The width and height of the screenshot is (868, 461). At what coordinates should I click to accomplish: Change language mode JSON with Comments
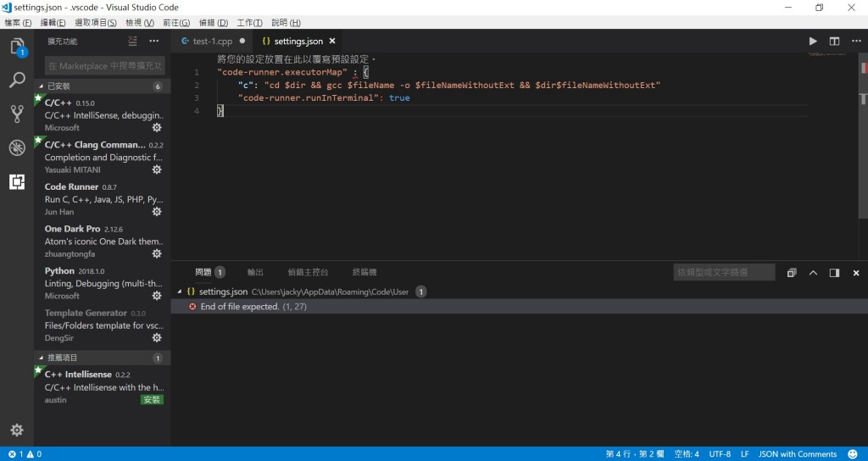tap(798, 454)
